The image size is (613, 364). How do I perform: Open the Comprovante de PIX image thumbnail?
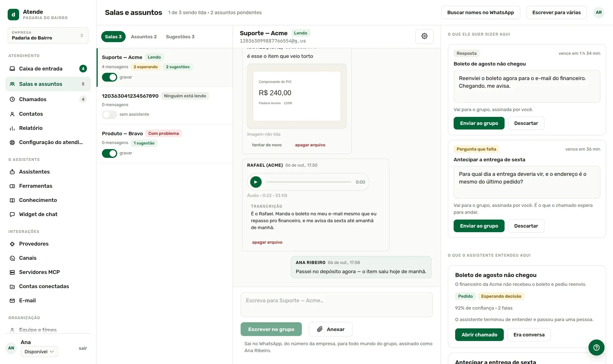point(297,96)
